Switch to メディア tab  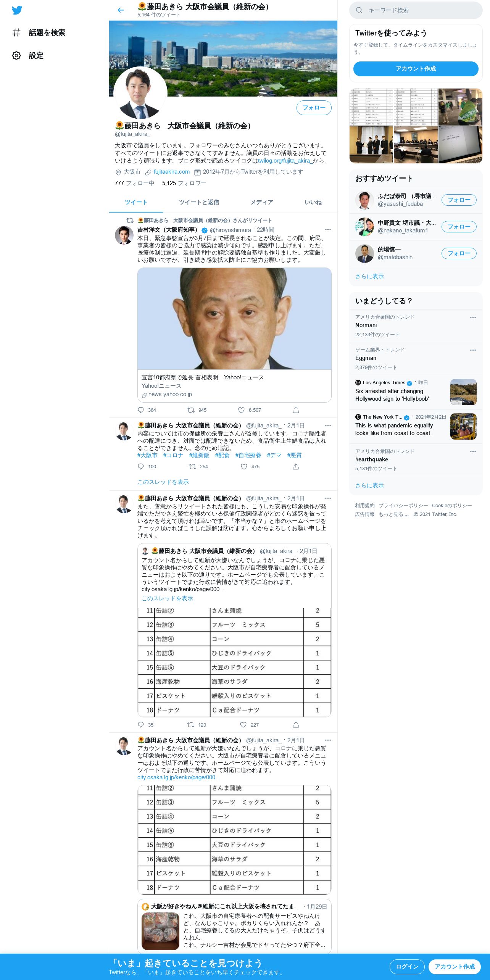262,202
